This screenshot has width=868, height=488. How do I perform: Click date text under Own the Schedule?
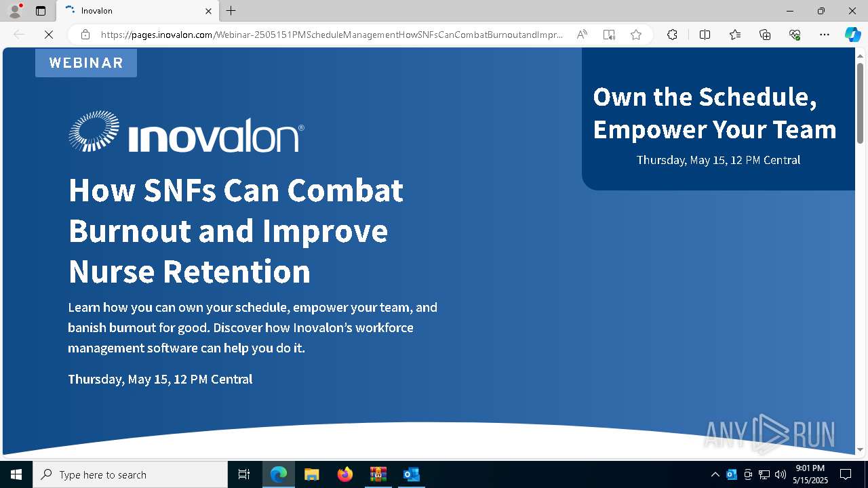tap(718, 160)
